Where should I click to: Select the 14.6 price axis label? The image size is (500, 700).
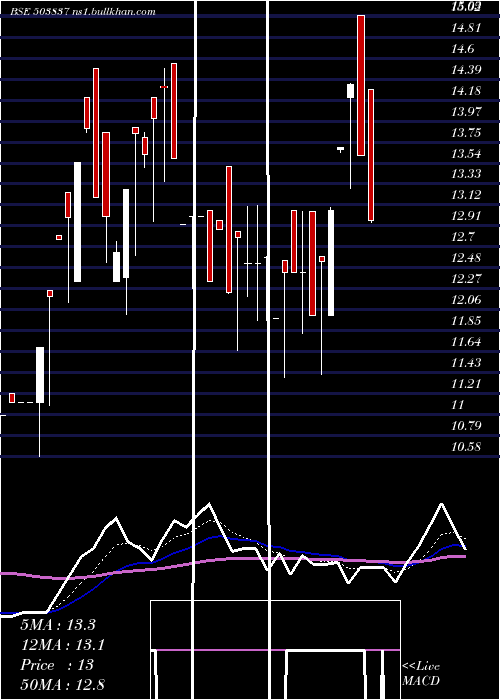pos(463,49)
